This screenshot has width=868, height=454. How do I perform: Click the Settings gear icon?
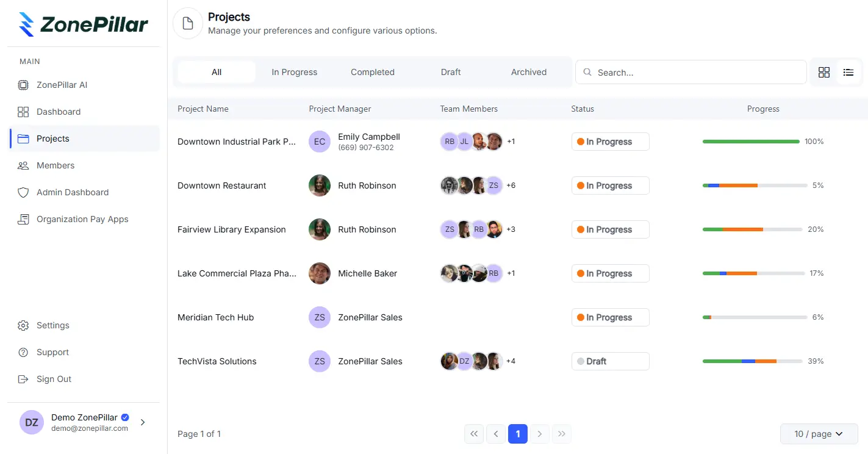(23, 325)
